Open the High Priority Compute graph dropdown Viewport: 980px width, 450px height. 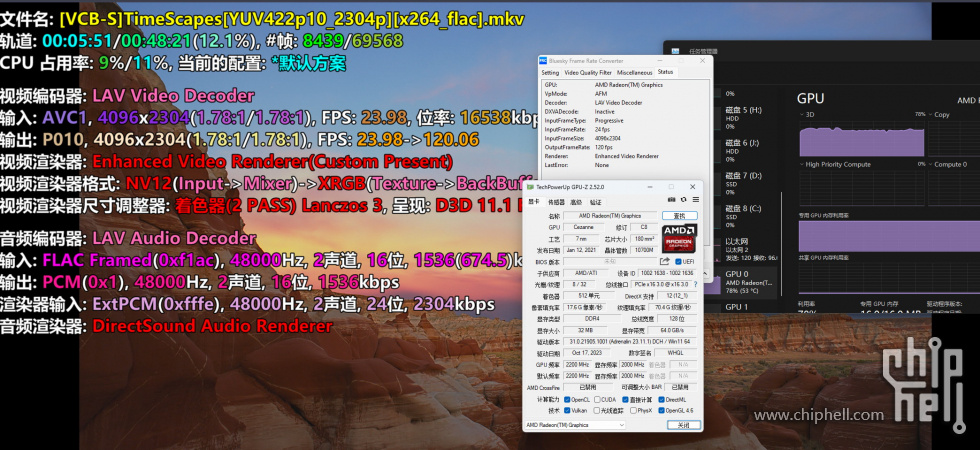[802, 164]
